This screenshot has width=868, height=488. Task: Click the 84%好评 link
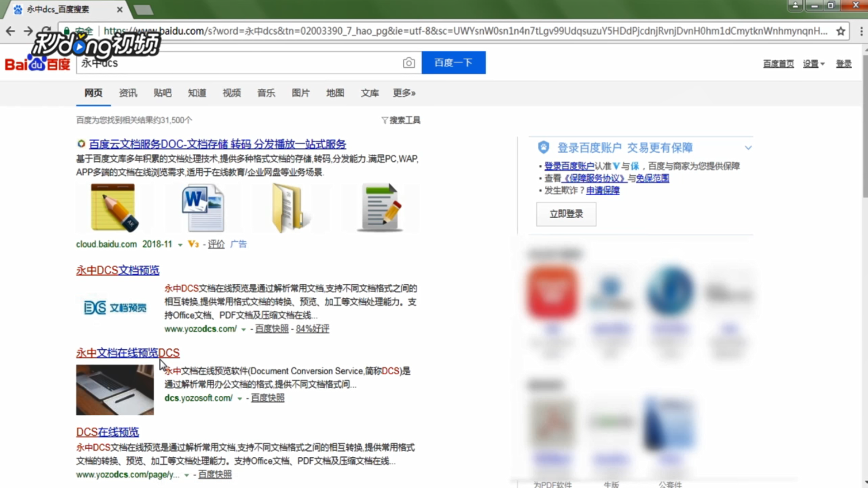click(312, 328)
